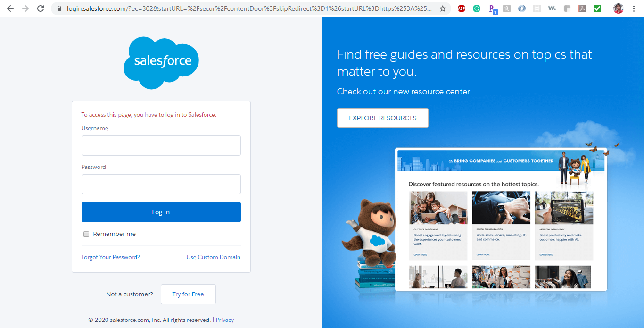Open the Privacy link in the footer

(225, 320)
